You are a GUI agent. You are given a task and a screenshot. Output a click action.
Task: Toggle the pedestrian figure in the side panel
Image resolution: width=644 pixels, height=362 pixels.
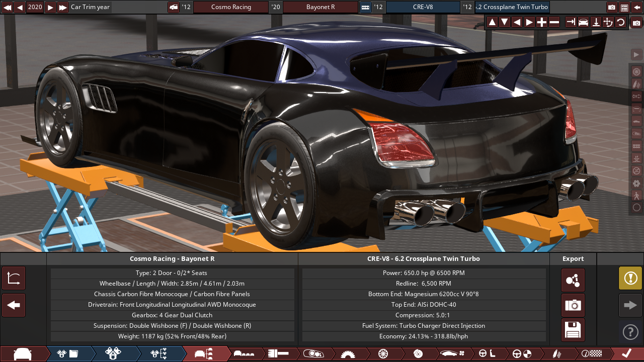[636, 195]
